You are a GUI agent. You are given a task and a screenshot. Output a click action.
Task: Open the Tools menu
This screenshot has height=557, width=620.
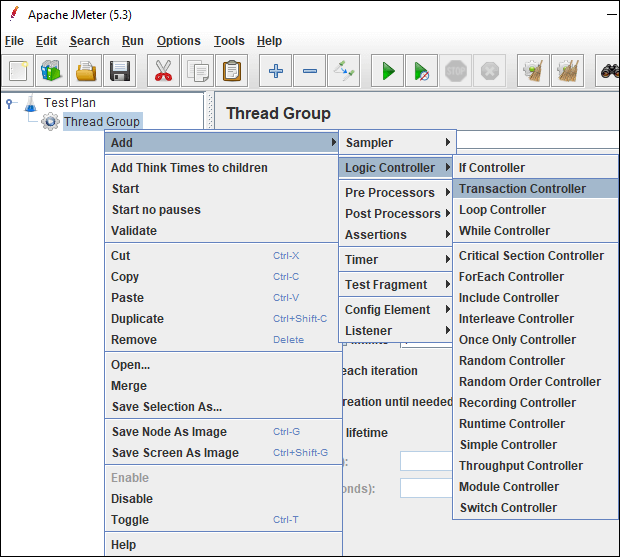click(229, 41)
